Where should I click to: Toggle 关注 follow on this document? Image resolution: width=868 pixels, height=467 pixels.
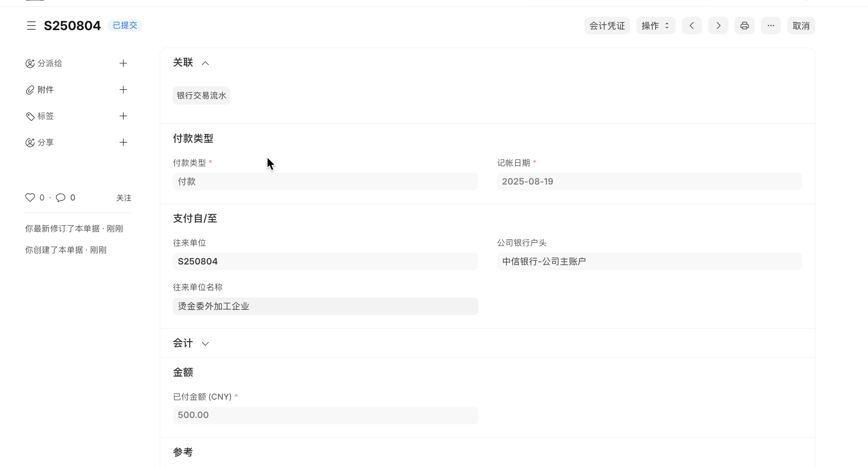[x=124, y=198]
